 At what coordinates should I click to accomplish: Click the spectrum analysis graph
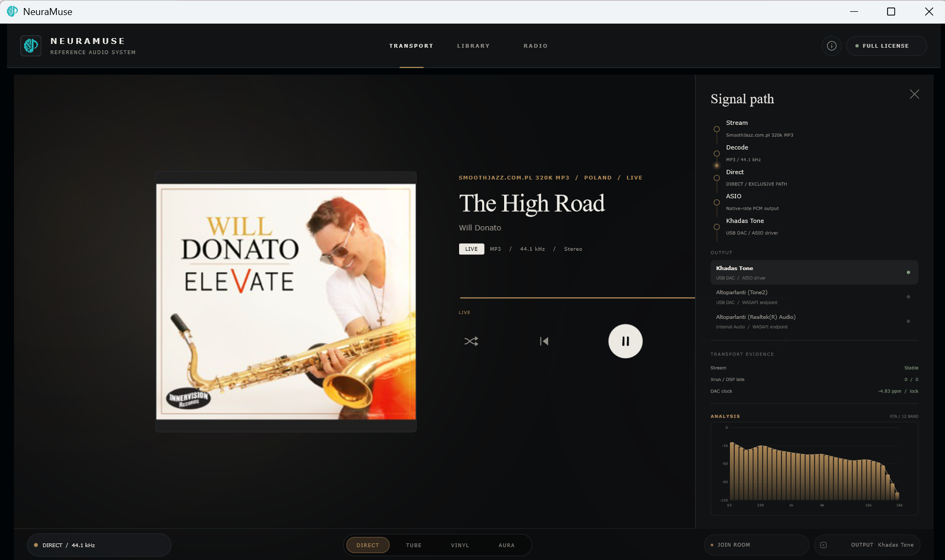point(814,469)
